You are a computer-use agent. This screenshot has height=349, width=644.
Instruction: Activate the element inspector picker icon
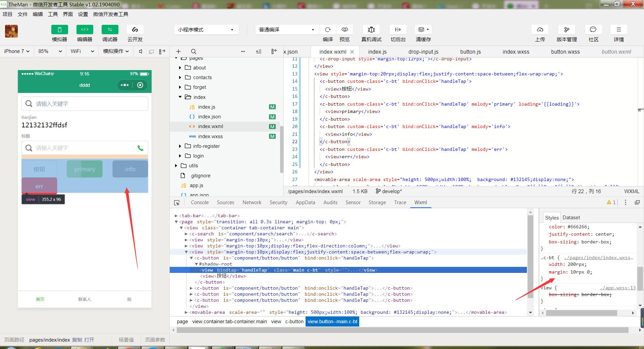point(177,203)
